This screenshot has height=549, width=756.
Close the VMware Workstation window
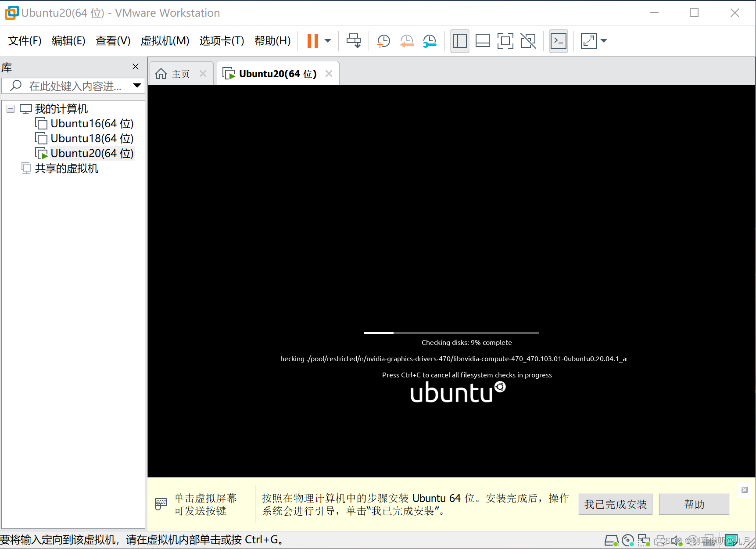(735, 13)
